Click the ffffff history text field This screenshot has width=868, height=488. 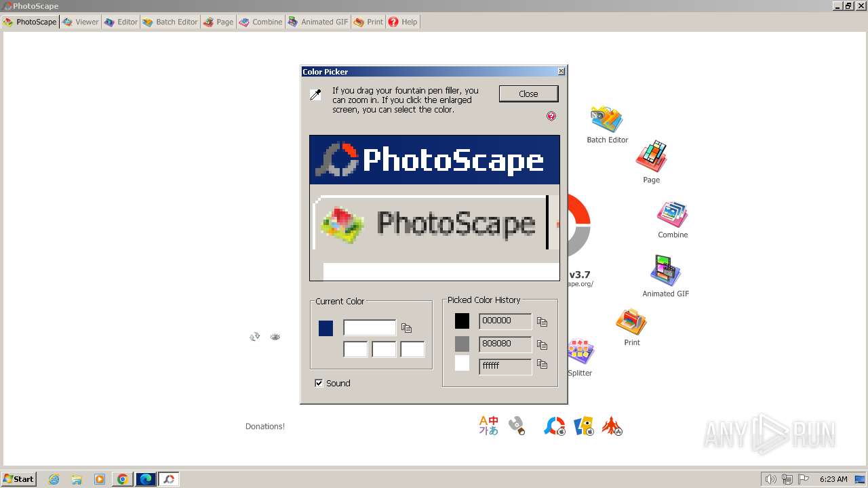coord(505,367)
